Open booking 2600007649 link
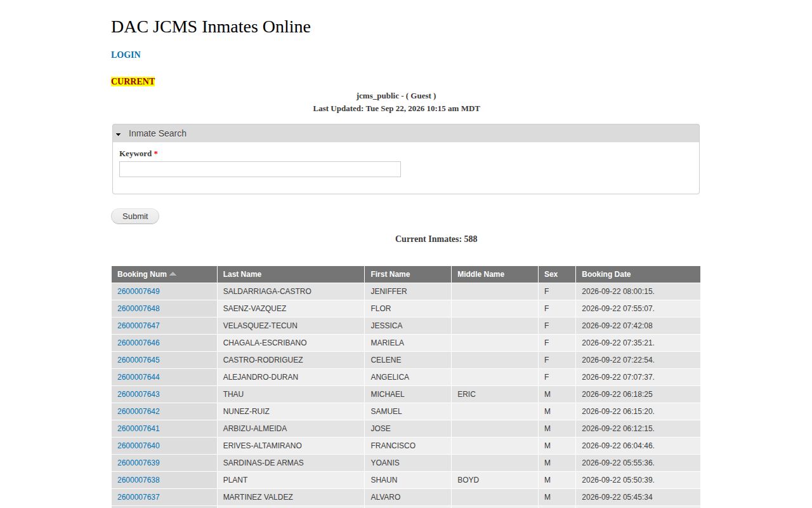This screenshot has height=508, width=812. [x=138, y=291]
